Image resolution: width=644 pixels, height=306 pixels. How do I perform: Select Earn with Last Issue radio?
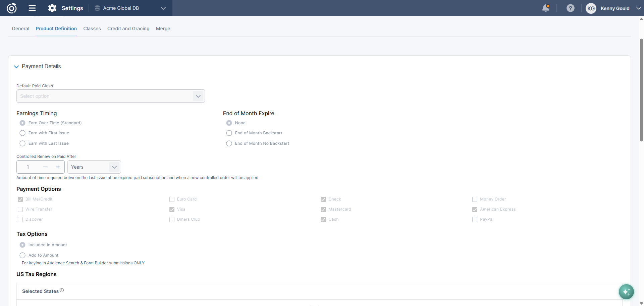tap(22, 143)
